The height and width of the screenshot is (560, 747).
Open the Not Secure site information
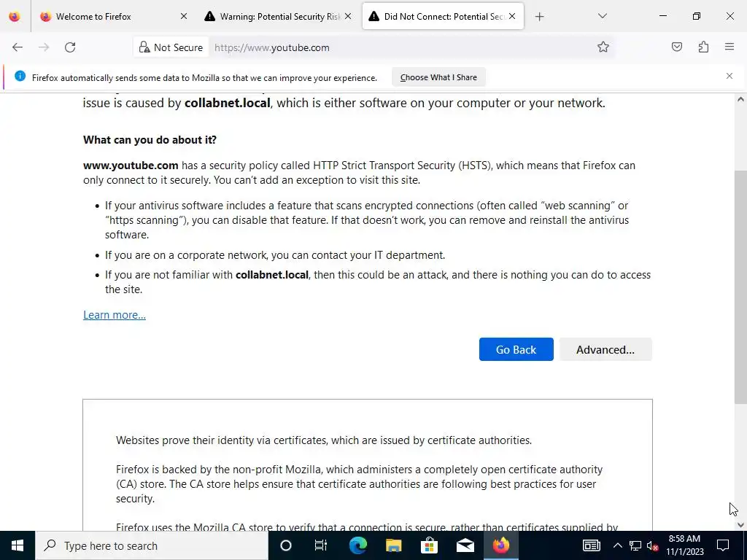(171, 47)
